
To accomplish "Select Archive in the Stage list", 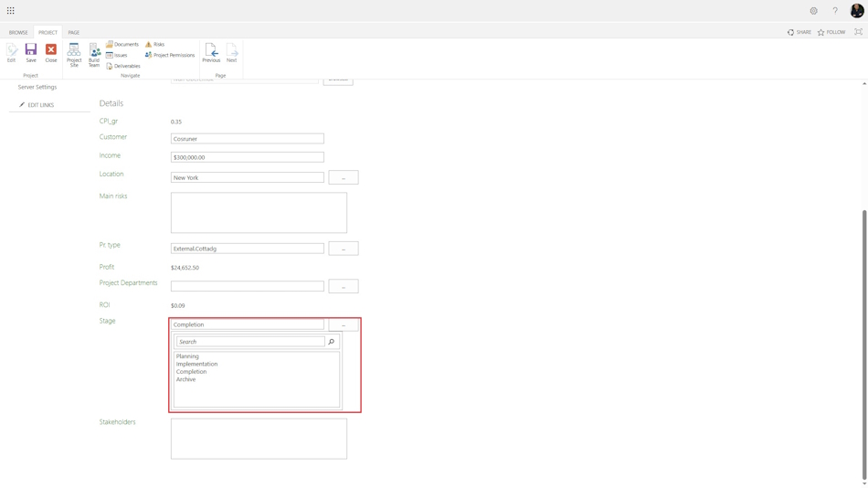I will tap(185, 379).
